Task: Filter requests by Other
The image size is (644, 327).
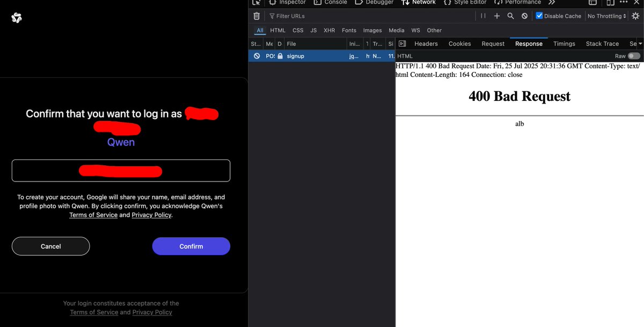Action: (434, 31)
